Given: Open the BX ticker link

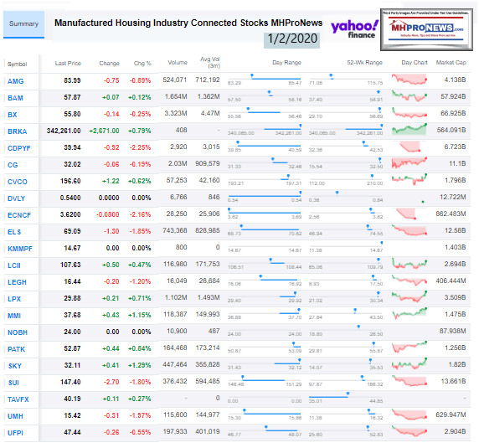Looking at the screenshot, I should pos(13,115).
